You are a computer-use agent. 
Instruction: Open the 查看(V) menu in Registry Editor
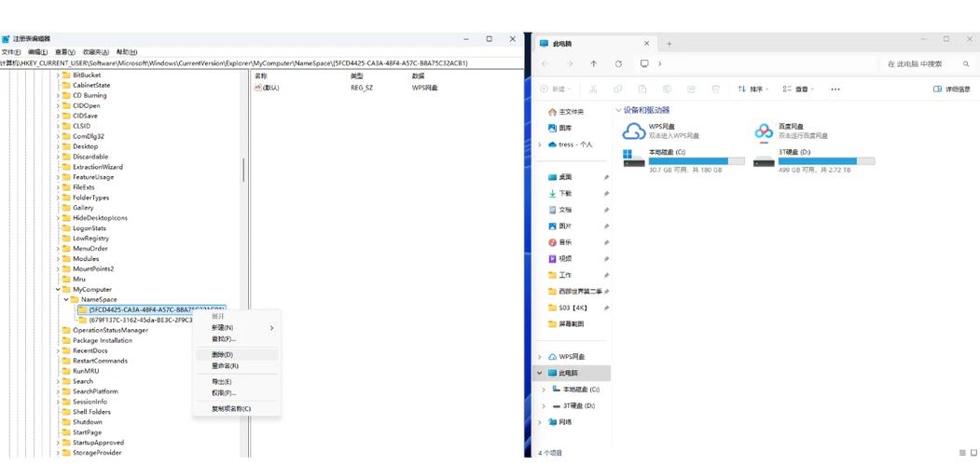pos(65,52)
